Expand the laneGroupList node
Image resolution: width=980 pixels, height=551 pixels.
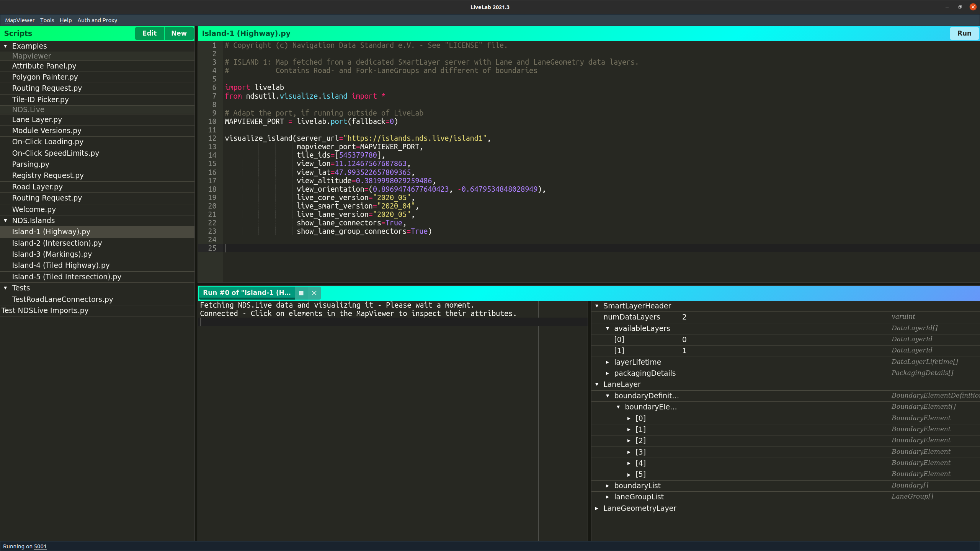[x=608, y=497]
